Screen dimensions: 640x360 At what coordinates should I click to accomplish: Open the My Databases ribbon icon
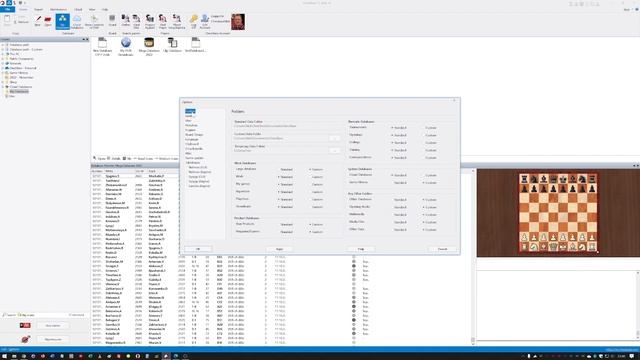(62, 21)
